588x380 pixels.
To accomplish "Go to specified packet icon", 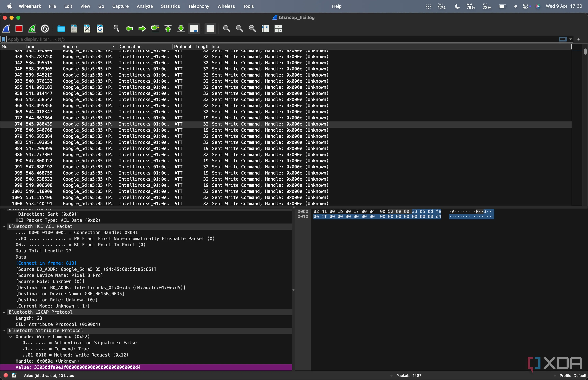I will (x=155, y=29).
